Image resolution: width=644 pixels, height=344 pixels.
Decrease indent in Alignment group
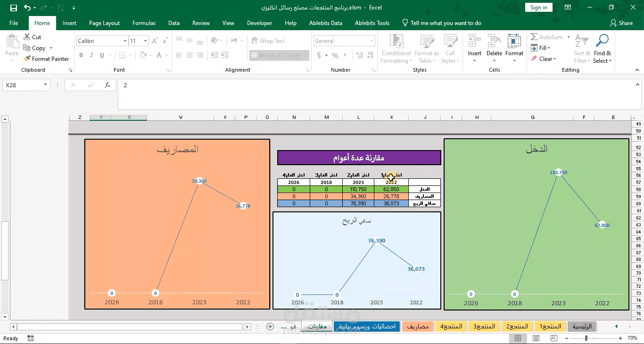point(215,55)
